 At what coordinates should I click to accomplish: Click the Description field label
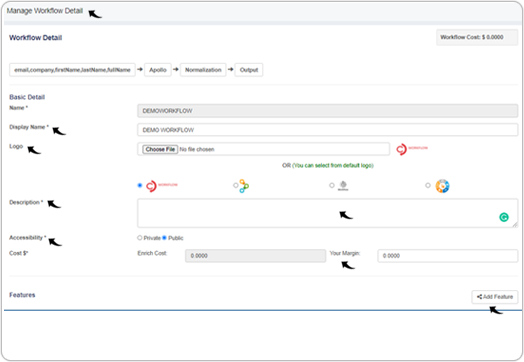coord(26,202)
